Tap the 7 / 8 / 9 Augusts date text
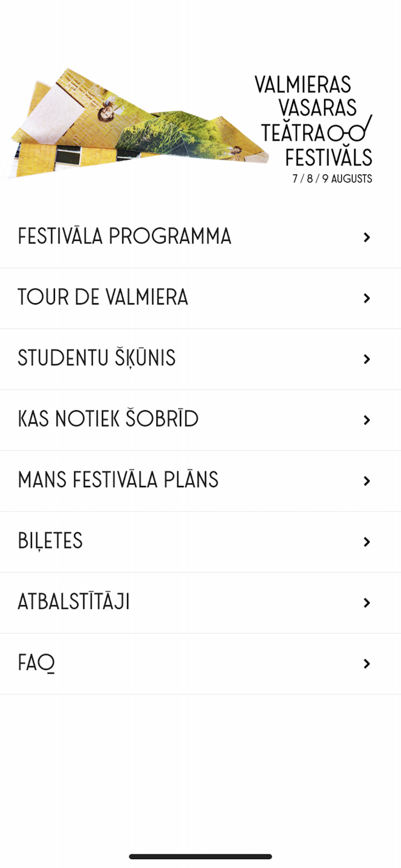This screenshot has height=868, width=401. coord(331,179)
